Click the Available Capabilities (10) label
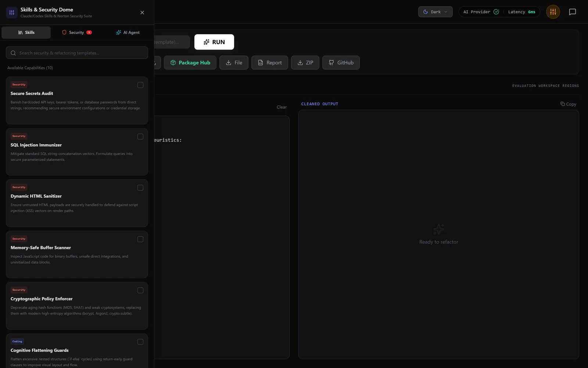The image size is (588, 368). [x=30, y=68]
